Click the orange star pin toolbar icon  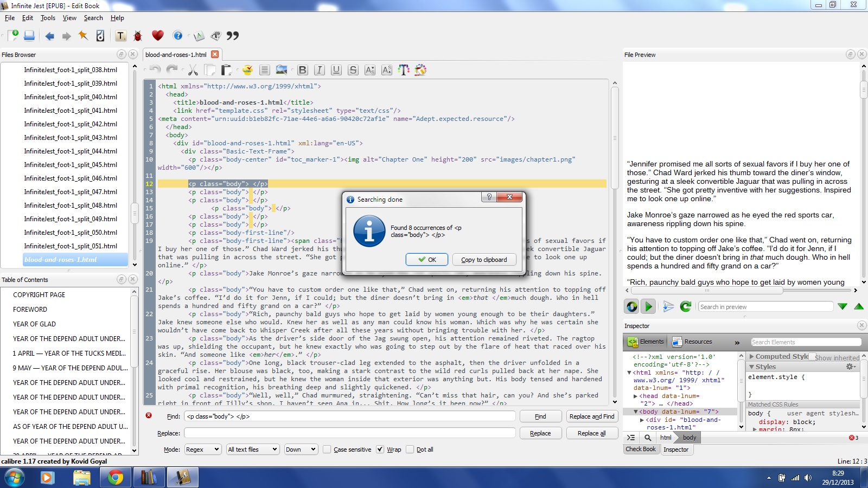click(x=83, y=36)
